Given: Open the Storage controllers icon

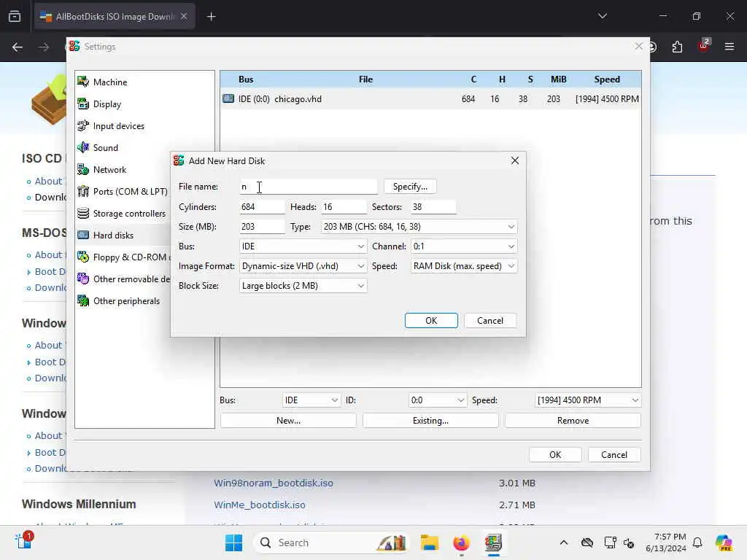Looking at the screenshot, I should [83, 214].
